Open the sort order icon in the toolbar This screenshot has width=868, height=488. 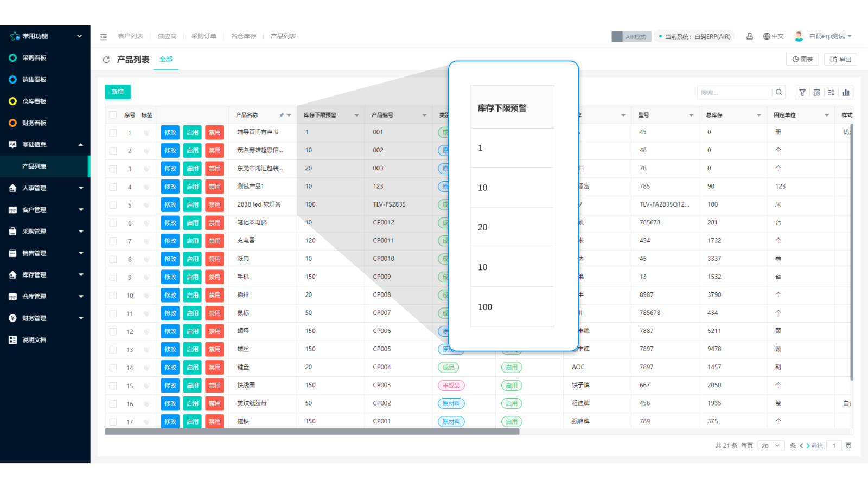pyautogui.click(x=831, y=92)
